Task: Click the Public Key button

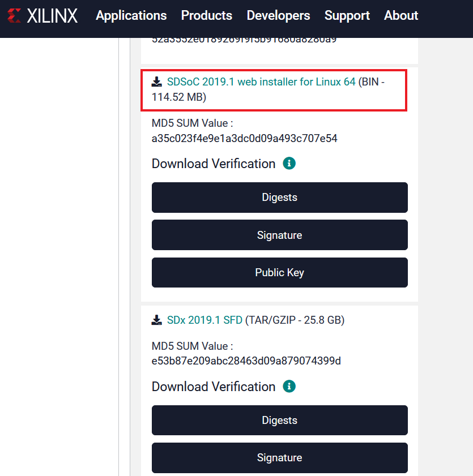Action: coord(280,273)
